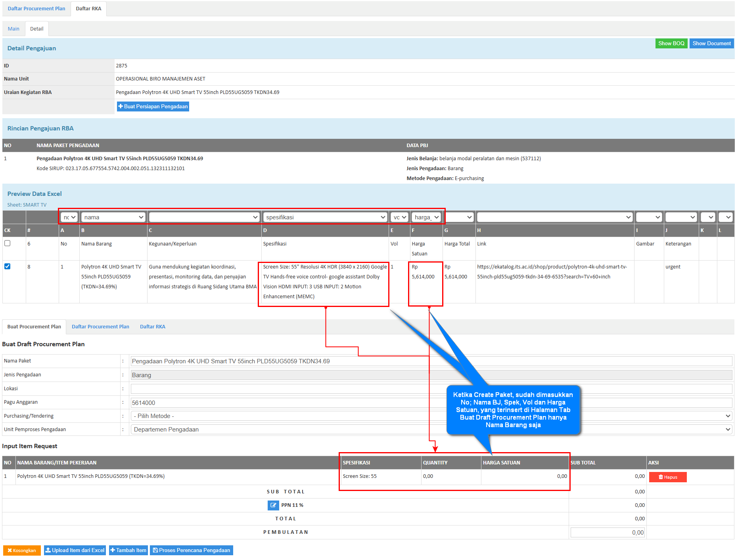Click Upload Item dari Excel button
736x560 pixels.
(x=75, y=550)
